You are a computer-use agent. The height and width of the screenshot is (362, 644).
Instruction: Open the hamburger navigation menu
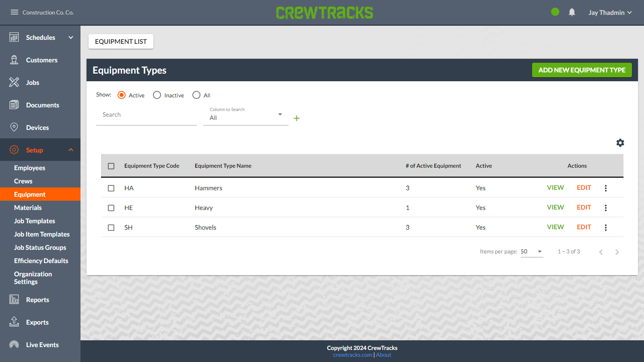point(14,12)
